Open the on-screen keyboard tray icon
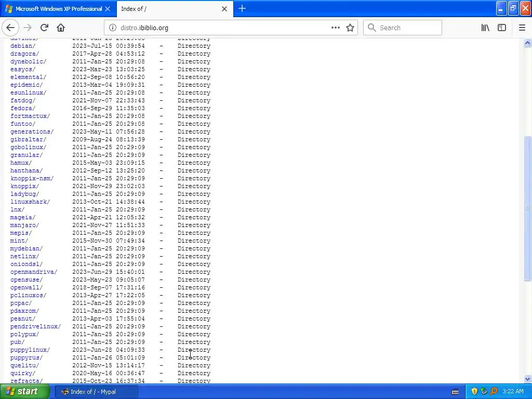 pyautogui.click(x=455, y=392)
